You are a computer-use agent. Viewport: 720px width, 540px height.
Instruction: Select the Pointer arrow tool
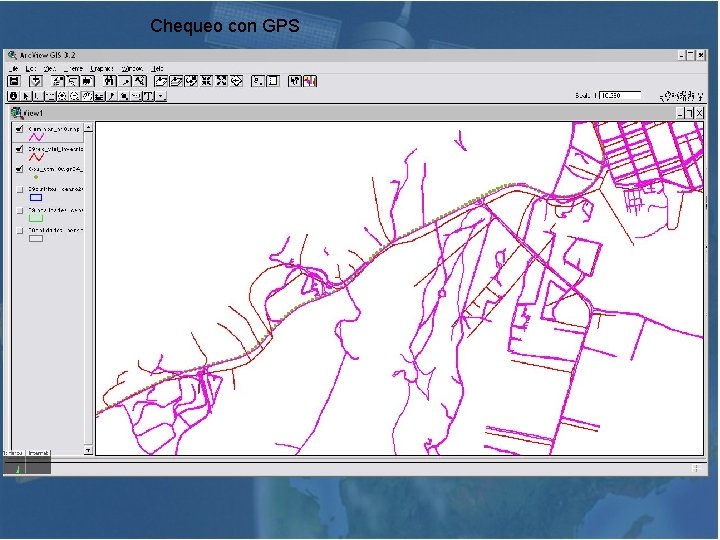(26, 96)
